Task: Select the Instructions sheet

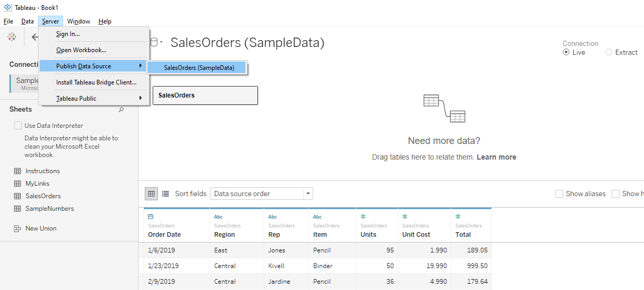Action: pos(43,171)
